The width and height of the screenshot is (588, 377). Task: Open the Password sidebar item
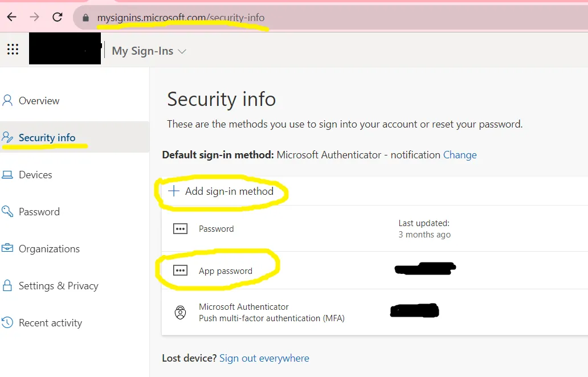39,212
